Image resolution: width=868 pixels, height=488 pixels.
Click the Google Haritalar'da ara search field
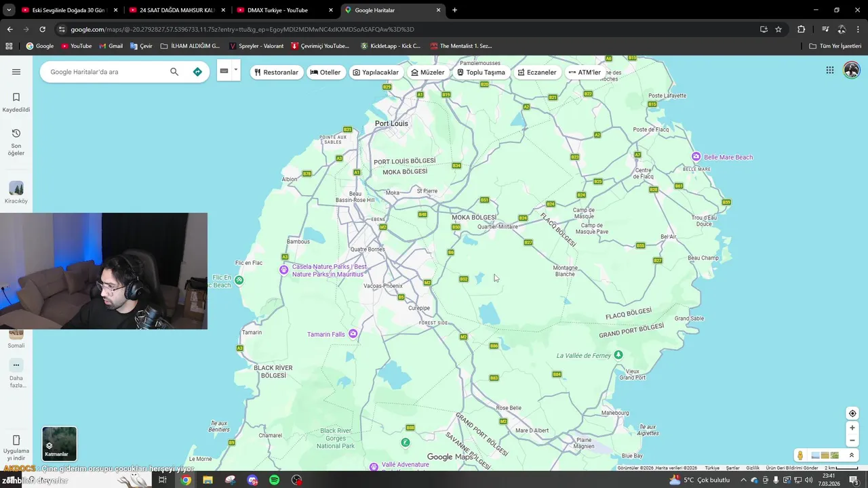[x=105, y=72]
